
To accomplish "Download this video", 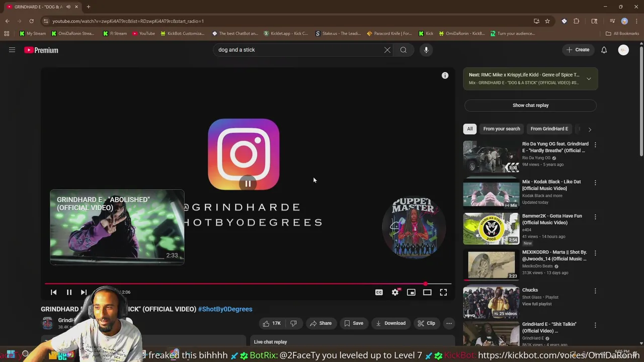I will (x=390, y=323).
